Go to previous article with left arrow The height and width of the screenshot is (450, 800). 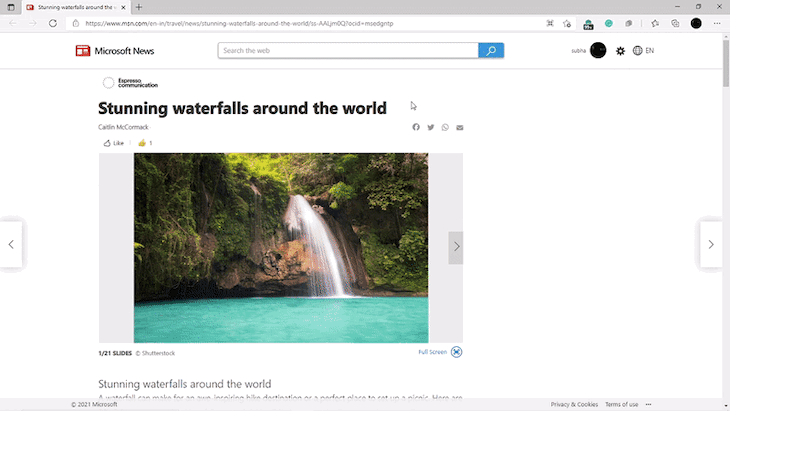11,244
